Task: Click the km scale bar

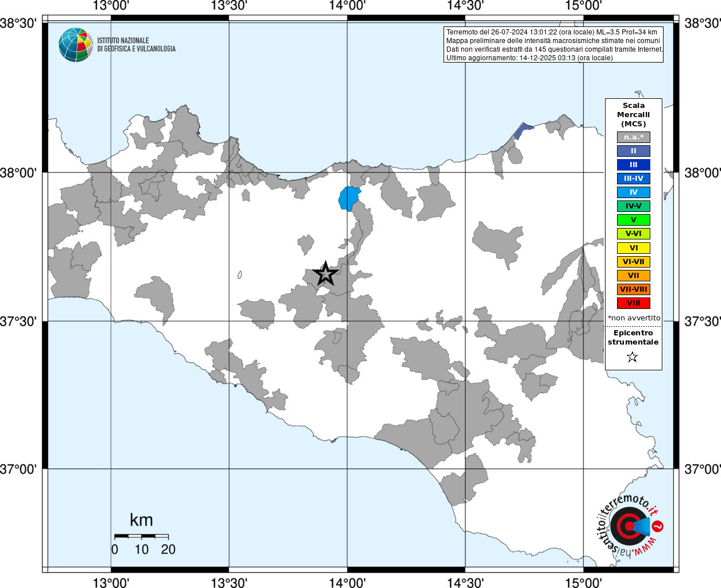Action: (x=141, y=536)
